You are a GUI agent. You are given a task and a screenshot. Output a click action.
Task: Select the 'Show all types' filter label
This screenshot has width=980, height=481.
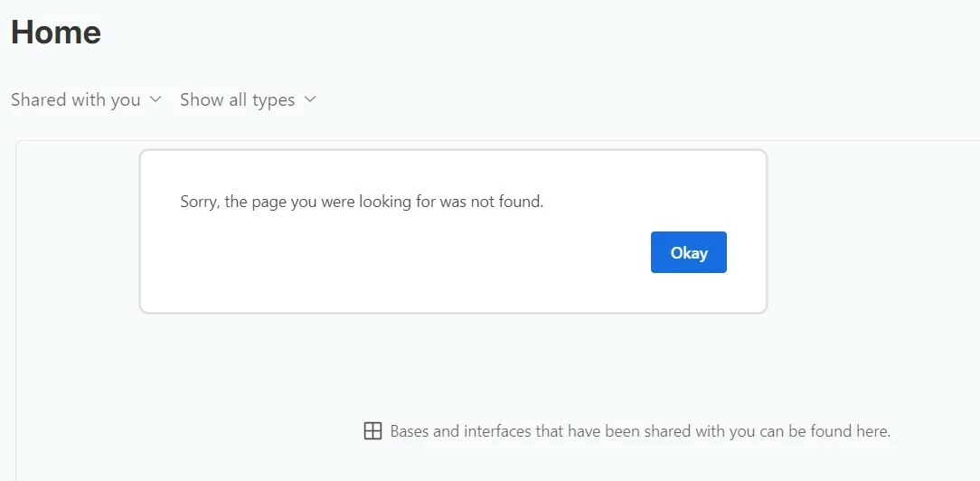(238, 99)
